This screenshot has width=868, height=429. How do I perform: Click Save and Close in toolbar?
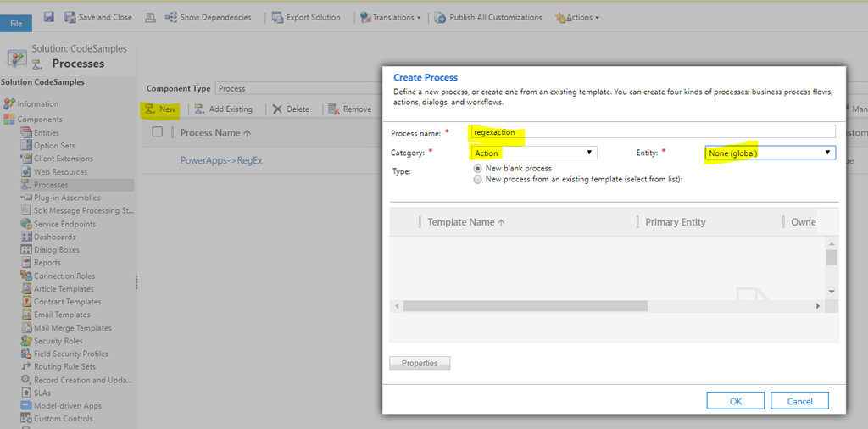click(98, 17)
